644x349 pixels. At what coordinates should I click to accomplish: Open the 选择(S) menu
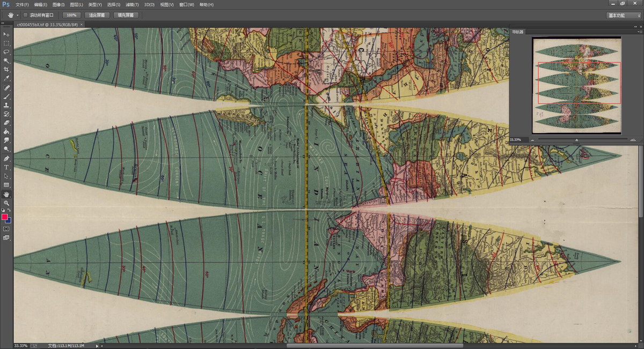[x=114, y=5]
